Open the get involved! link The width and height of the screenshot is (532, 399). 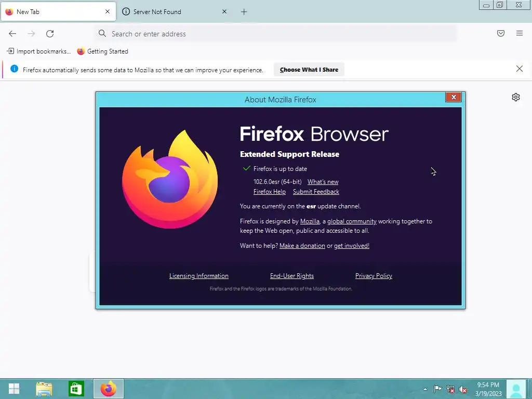click(352, 246)
